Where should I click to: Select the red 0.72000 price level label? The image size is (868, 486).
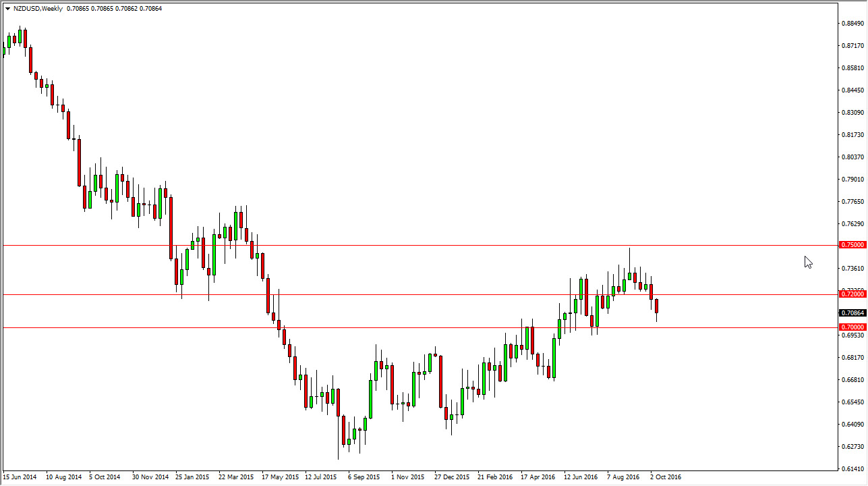click(854, 294)
